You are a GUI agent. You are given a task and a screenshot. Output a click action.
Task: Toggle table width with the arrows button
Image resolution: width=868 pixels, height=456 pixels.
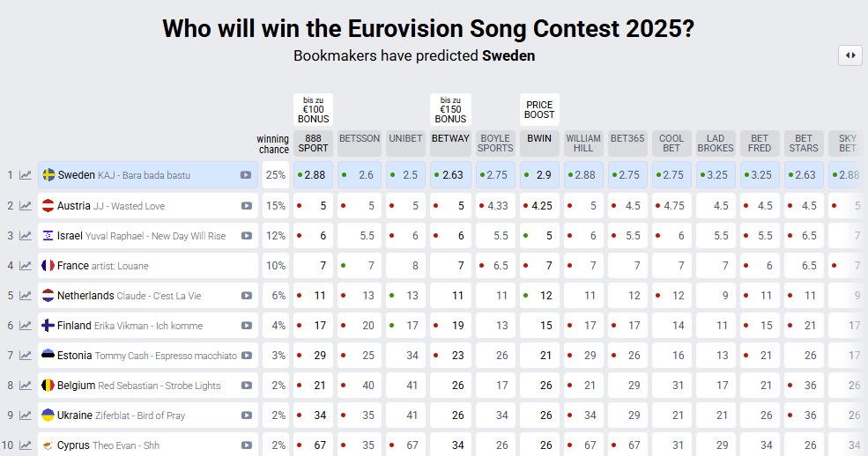click(x=850, y=55)
